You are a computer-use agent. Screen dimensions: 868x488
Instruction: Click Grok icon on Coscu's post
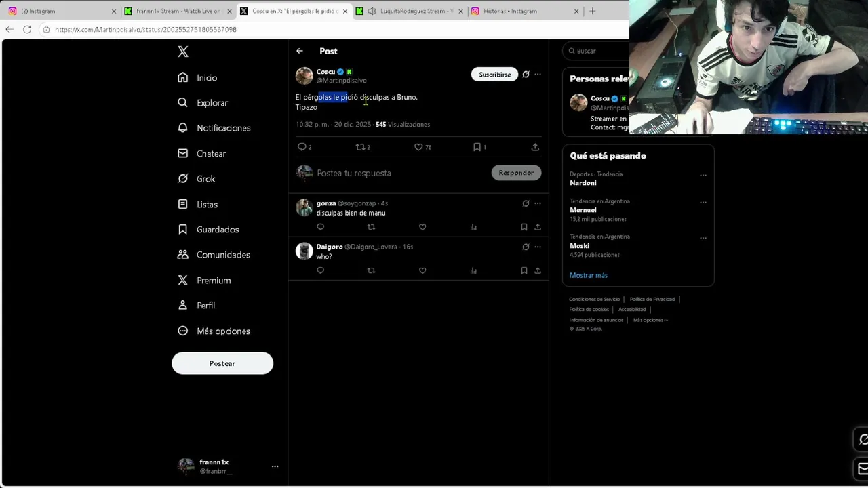[526, 75]
